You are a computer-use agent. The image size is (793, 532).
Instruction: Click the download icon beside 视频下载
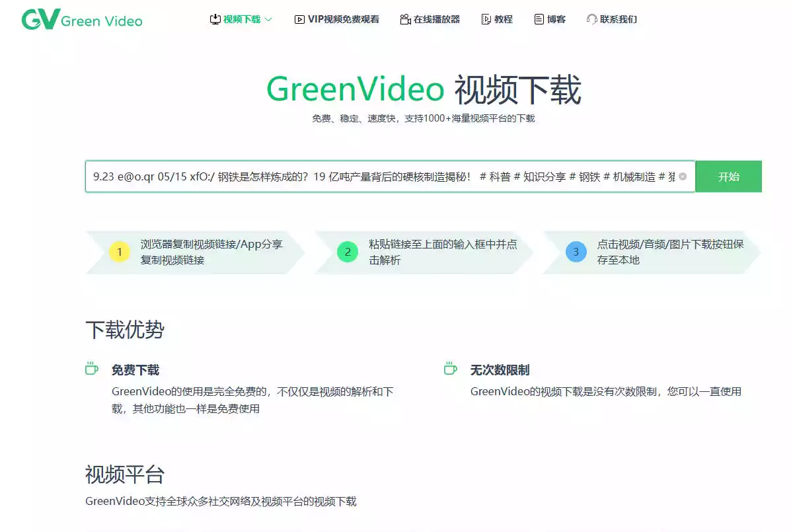point(215,19)
